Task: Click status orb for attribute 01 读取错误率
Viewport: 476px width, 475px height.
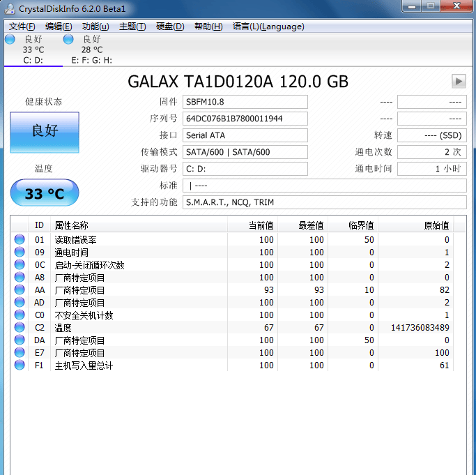Action: tap(20, 239)
